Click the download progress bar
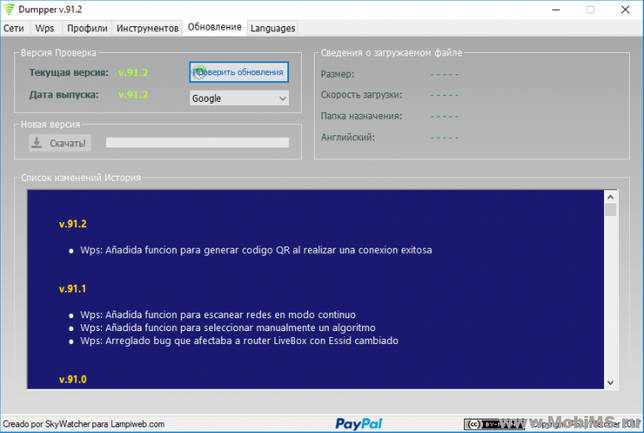 197,143
